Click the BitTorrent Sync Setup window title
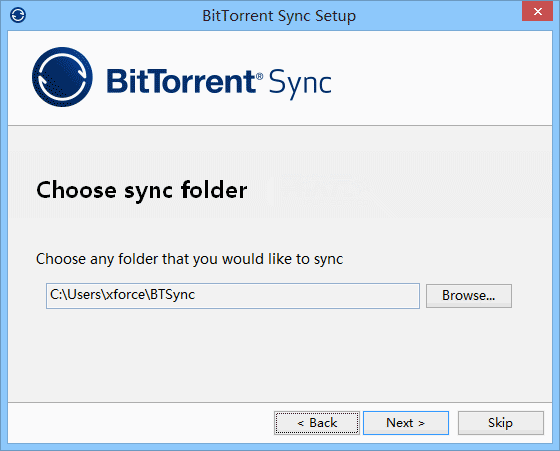Screen dimensions: 560x451 coord(279,16)
